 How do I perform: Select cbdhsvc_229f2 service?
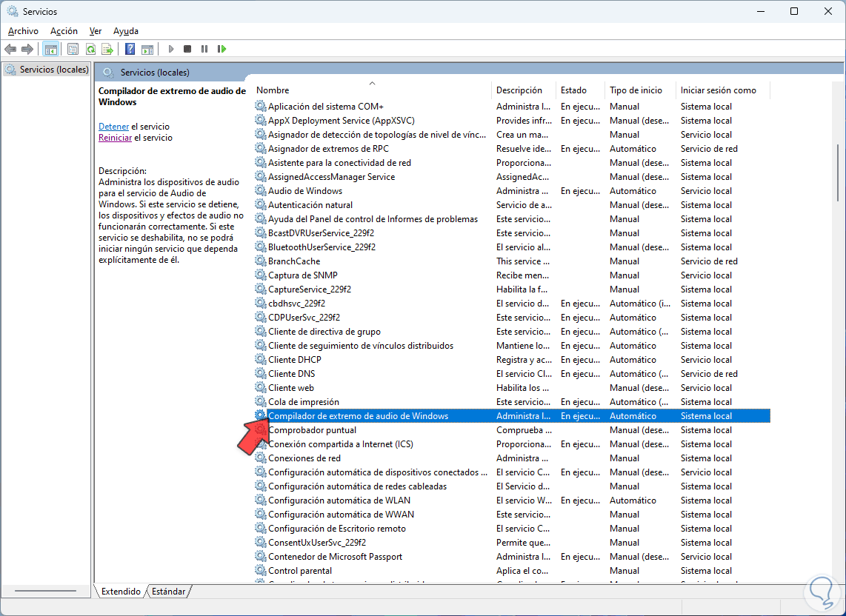click(x=511, y=303)
